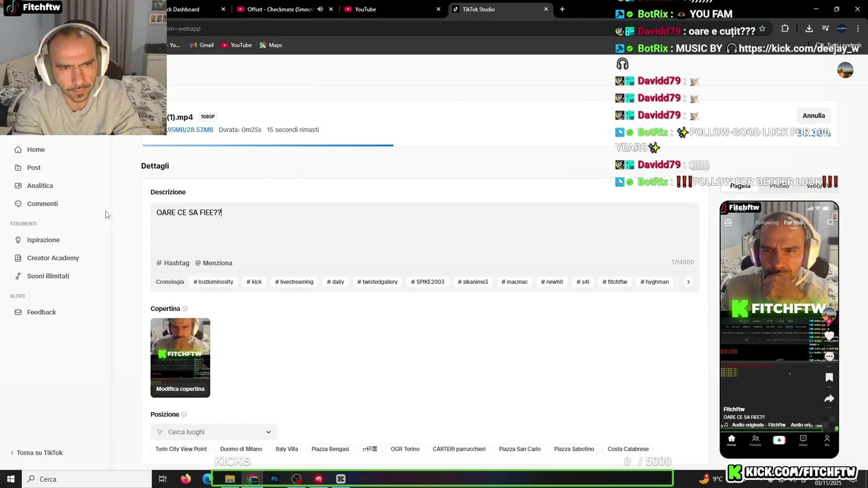The image size is (868, 488).
Task: Select Duomo di Milano location
Action: (241, 449)
